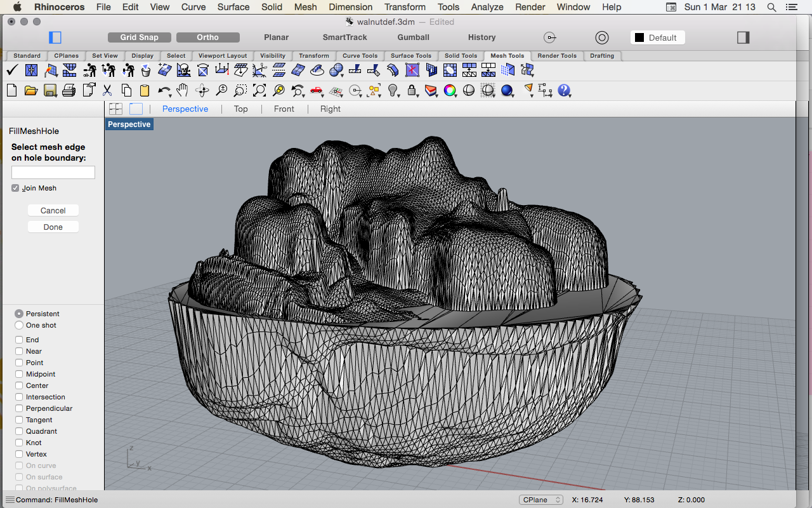Cancel the FillMeshHole command
The image size is (812, 508).
[x=53, y=210]
